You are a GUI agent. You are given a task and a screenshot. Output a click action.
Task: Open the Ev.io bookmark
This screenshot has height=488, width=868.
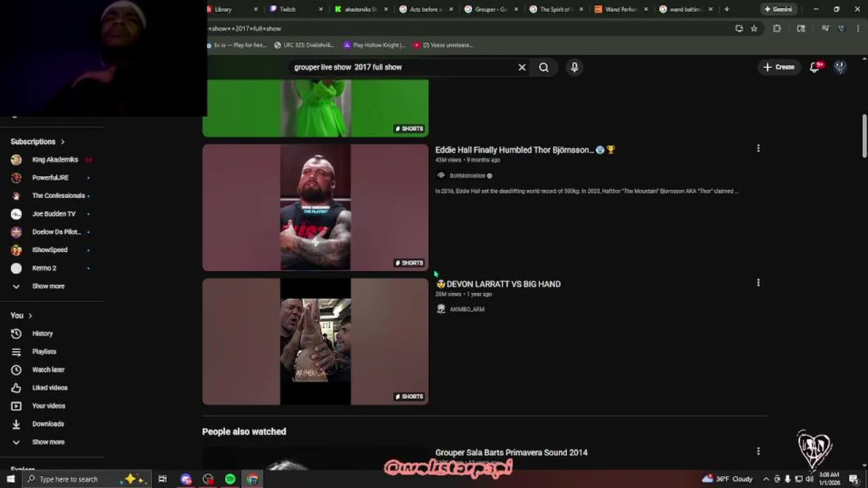[237, 45]
